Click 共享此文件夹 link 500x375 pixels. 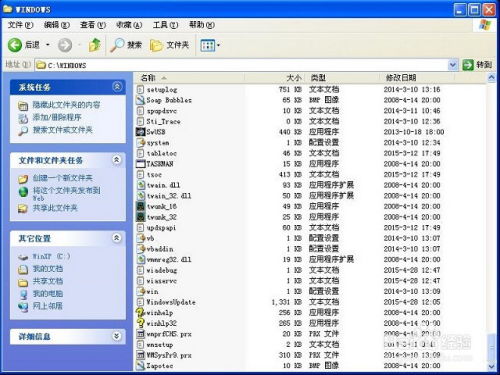pos(55,208)
